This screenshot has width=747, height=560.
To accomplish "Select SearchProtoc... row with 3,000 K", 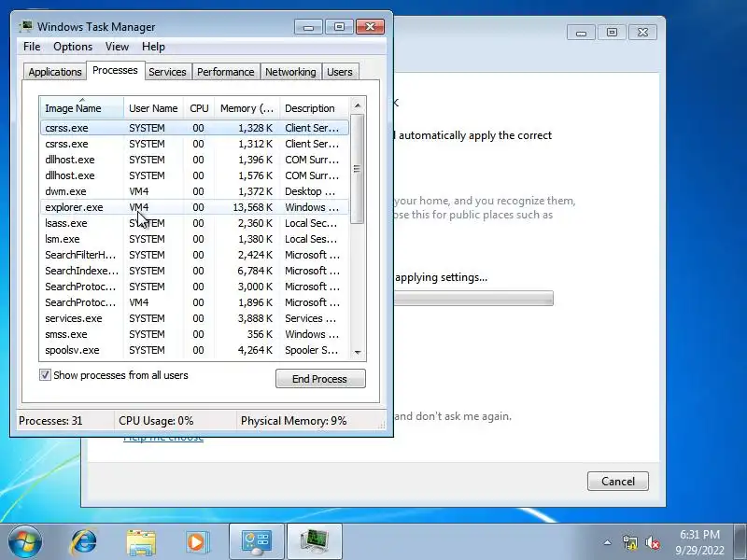I will tap(194, 287).
